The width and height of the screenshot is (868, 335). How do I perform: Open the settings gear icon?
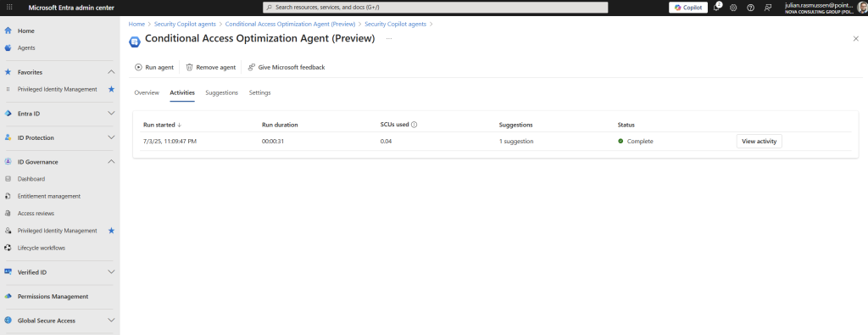pyautogui.click(x=733, y=7)
